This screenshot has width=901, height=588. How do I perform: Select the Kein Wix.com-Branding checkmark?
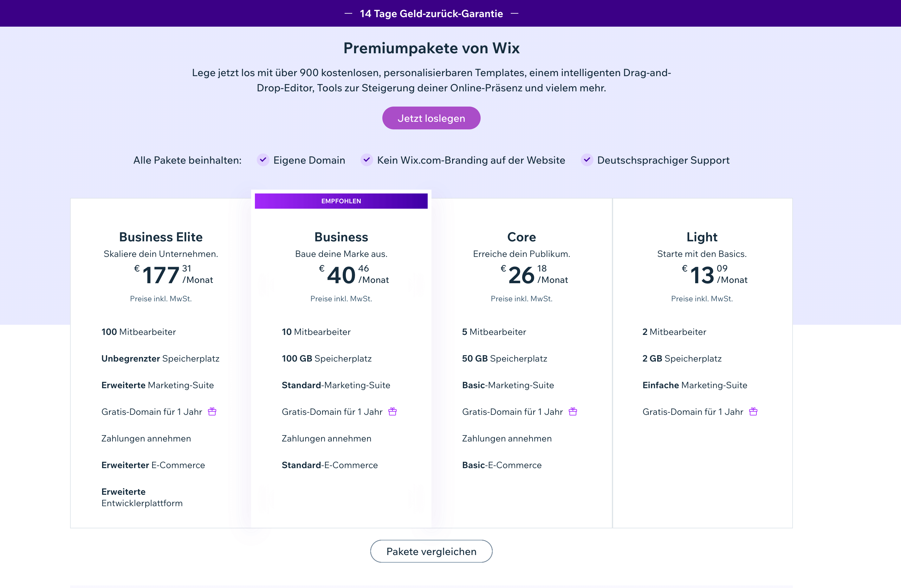(366, 160)
